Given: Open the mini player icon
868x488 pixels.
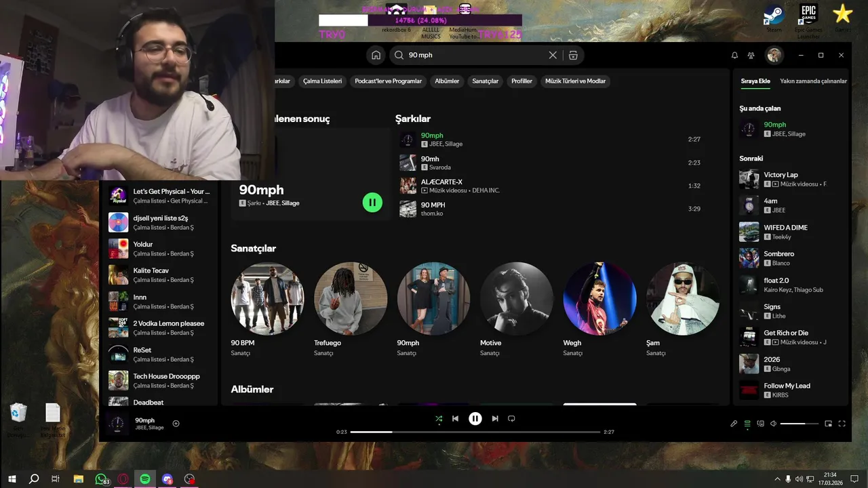Looking at the screenshot, I should 828,424.
